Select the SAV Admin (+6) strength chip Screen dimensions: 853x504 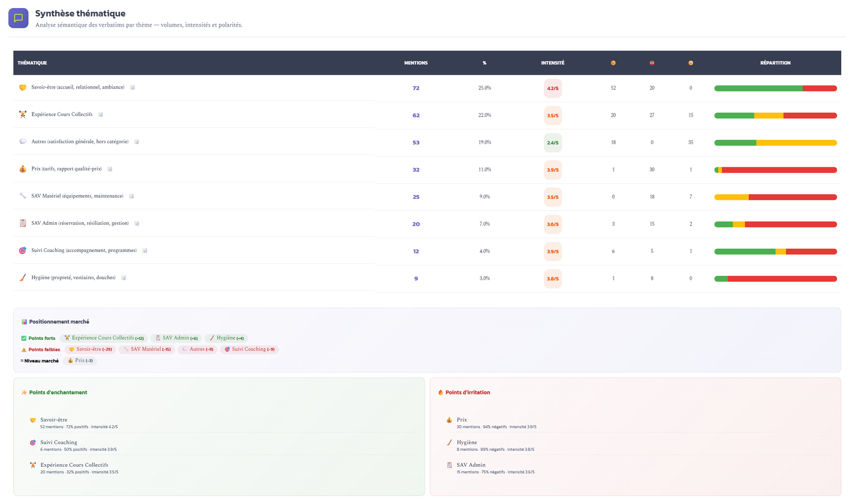click(x=176, y=338)
